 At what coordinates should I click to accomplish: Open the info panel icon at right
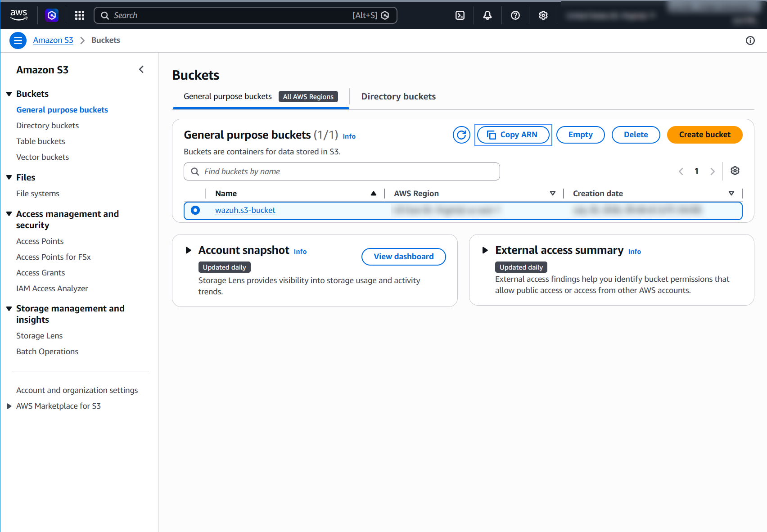click(750, 41)
